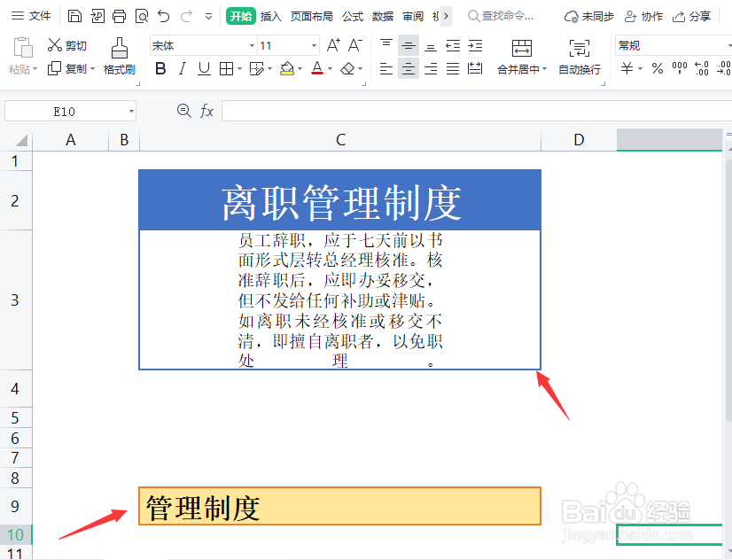Toggle bold formatting
This screenshot has width=732, height=560.
point(160,68)
